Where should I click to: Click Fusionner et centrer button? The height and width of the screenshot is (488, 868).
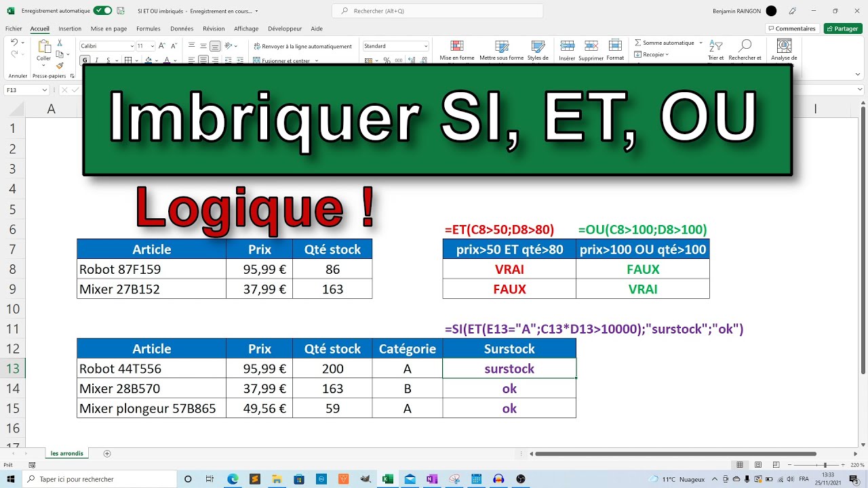click(x=281, y=60)
